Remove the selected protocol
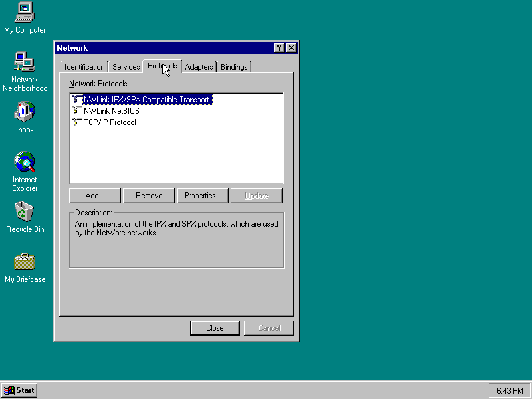This screenshot has height=399, width=532. pos(149,196)
